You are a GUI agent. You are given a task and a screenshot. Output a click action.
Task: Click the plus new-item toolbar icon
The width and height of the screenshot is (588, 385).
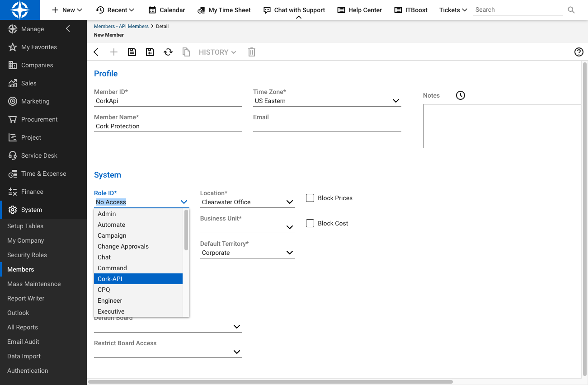pos(114,52)
